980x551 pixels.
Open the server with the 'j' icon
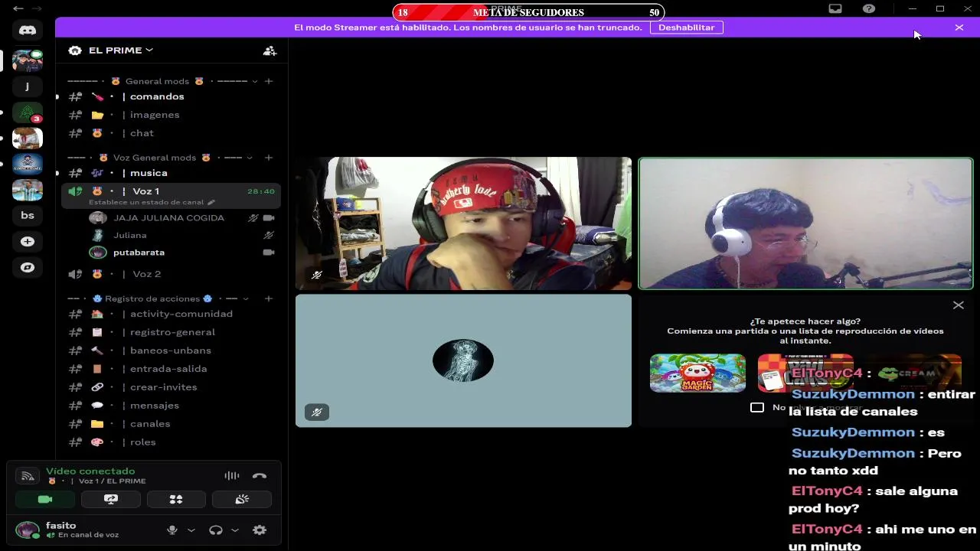pos(28,86)
